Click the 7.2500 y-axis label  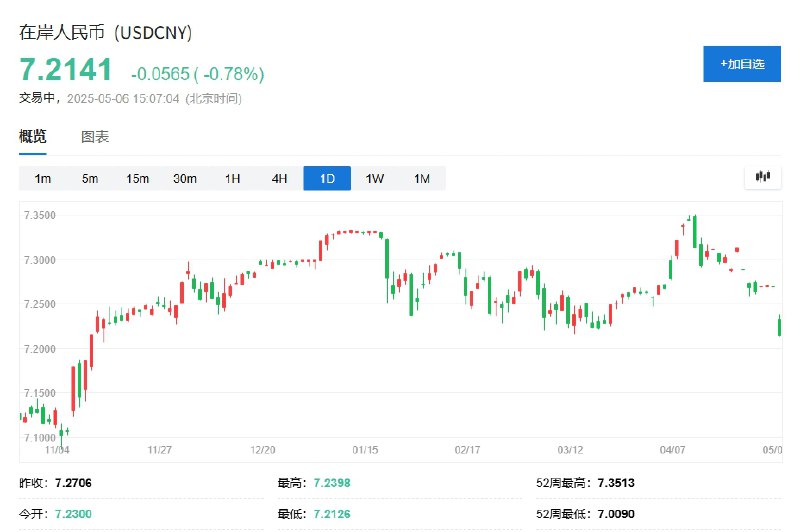(x=40, y=304)
